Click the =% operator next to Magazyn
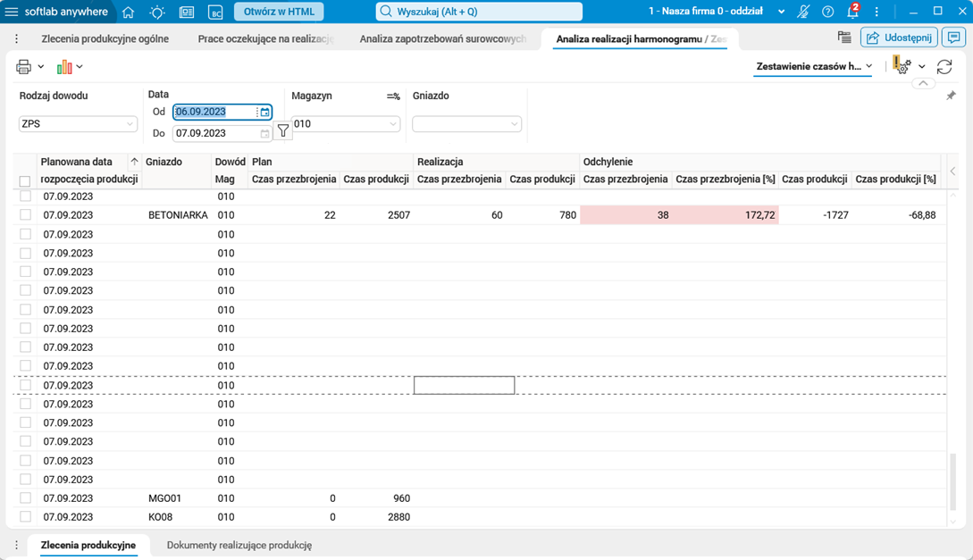973x560 pixels. pos(393,96)
